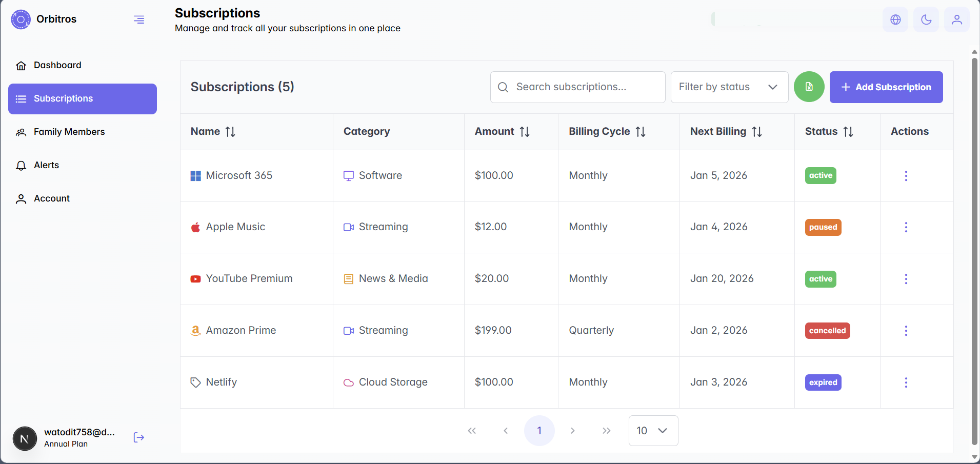This screenshot has height=464, width=980.
Task: Open the language/globe selector
Action: [895, 19]
